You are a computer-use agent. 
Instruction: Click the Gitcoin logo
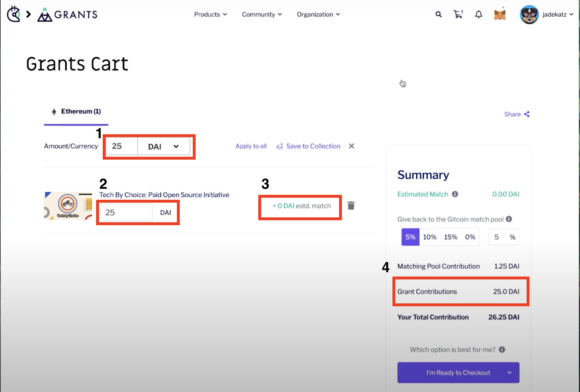pyautogui.click(x=13, y=14)
